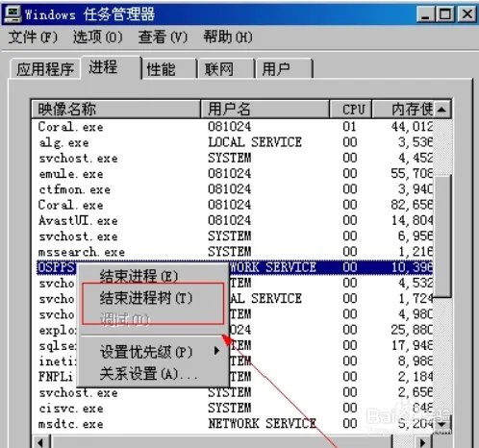
Task: Open the 查看(V) menu
Action: pyautogui.click(x=163, y=37)
